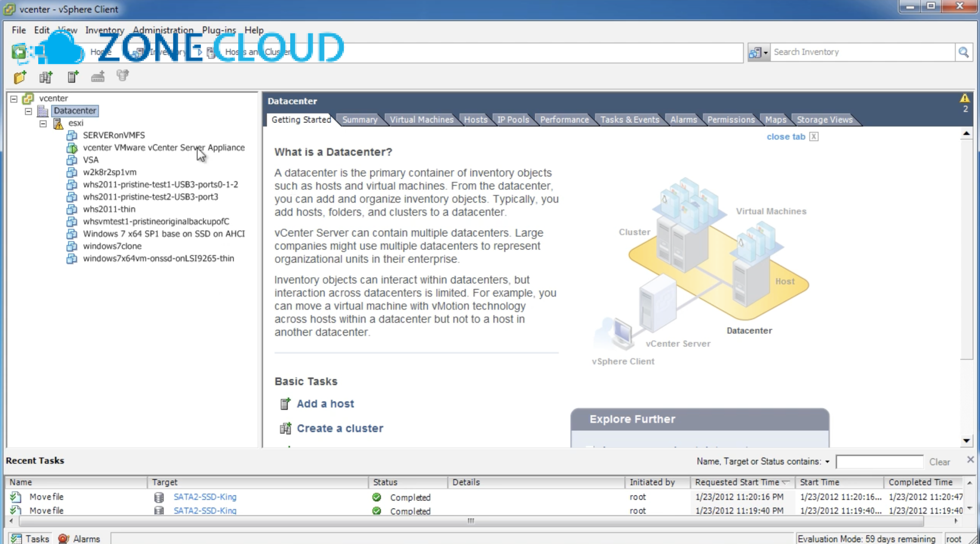Open the search type dropdown arrow
The image size is (980, 544).
point(766,53)
